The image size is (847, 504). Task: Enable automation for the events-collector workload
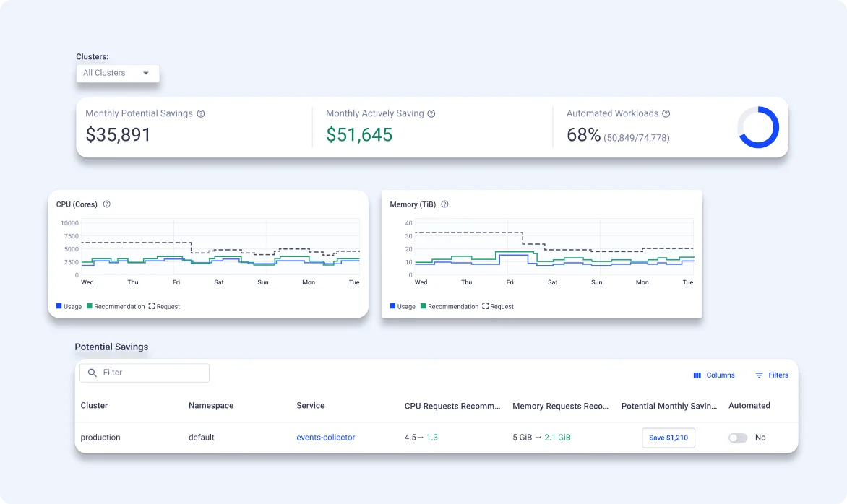point(738,438)
